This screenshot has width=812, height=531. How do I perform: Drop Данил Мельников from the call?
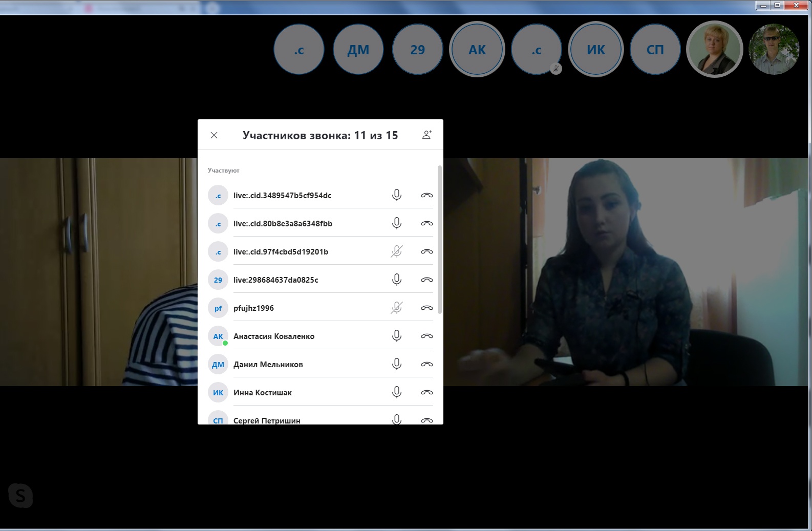tap(426, 364)
